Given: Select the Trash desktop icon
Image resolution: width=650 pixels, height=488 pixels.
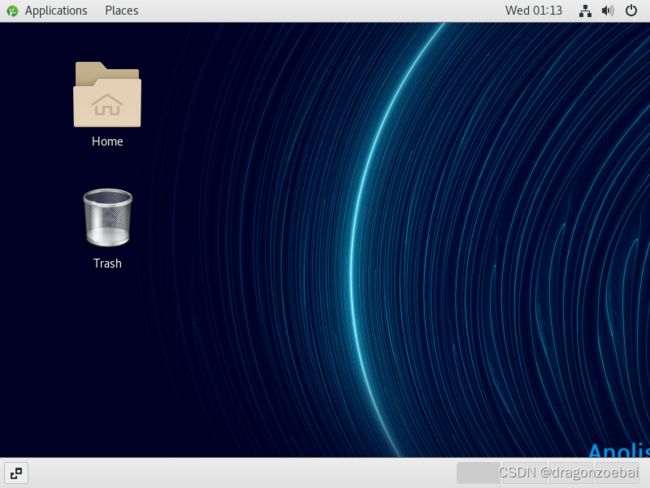Looking at the screenshot, I should pos(108,218).
